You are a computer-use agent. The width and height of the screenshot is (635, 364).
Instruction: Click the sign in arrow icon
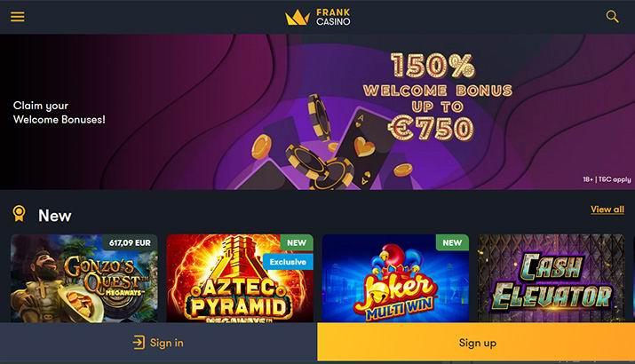pyautogui.click(x=139, y=343)
